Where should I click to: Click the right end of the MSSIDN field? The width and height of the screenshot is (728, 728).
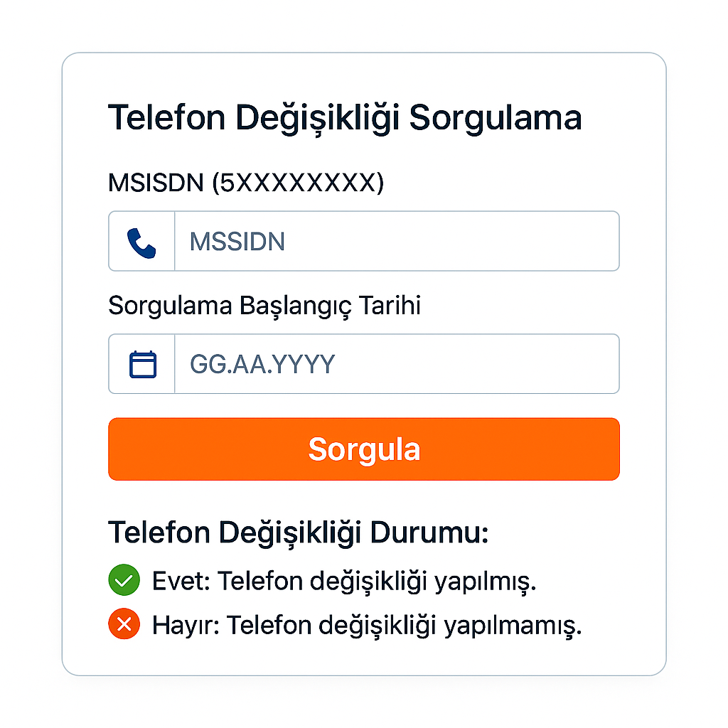(604, 241)
